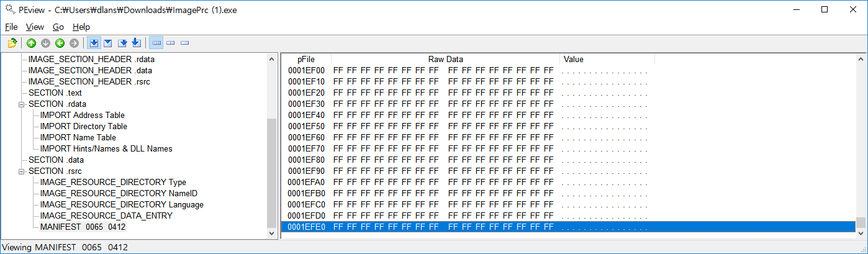Select highlighted row at offset 0001EFE0
Screen dimensions: 868x254
[x=568, y=227]
